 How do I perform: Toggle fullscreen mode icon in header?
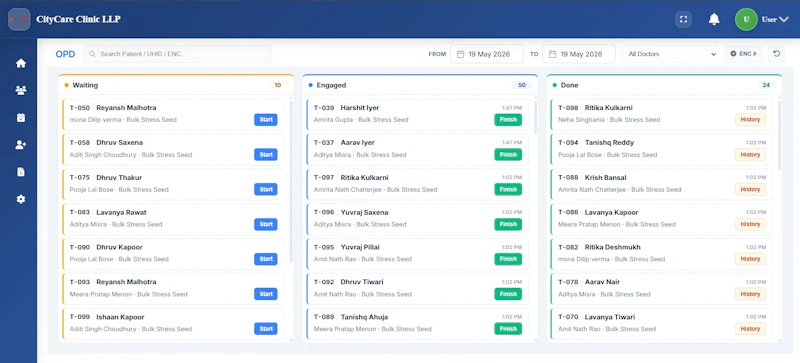[683, 19]
